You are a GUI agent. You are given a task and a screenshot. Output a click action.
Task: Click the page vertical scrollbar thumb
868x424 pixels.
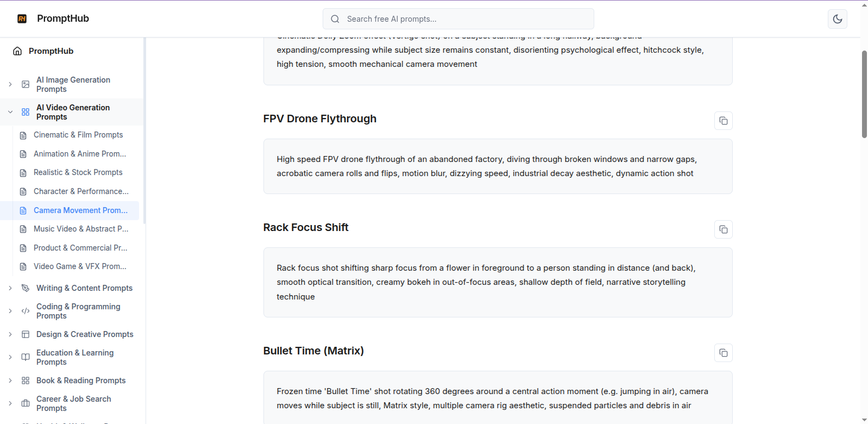pos(864,94)
